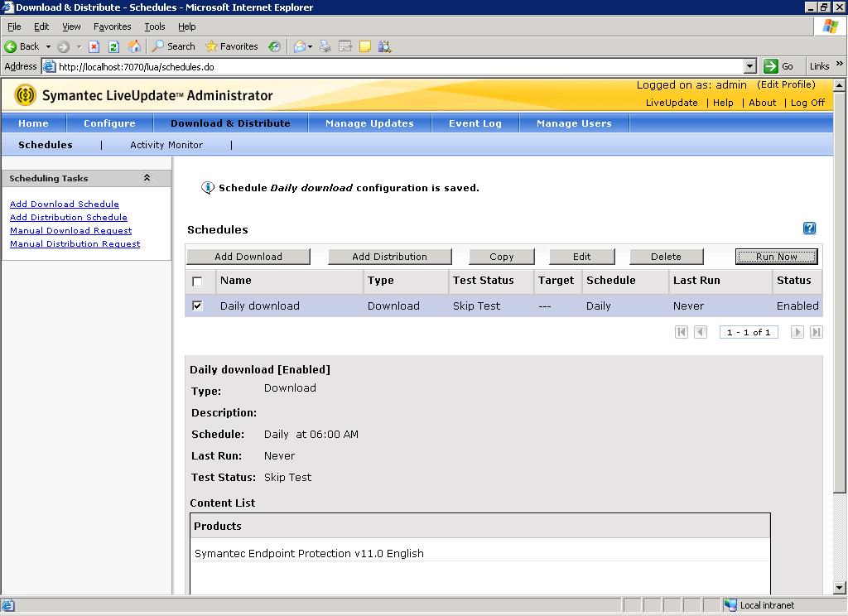848x616 pixels.
Task: Uncheck the Daily download row checkbox
Action: point(197,306)
